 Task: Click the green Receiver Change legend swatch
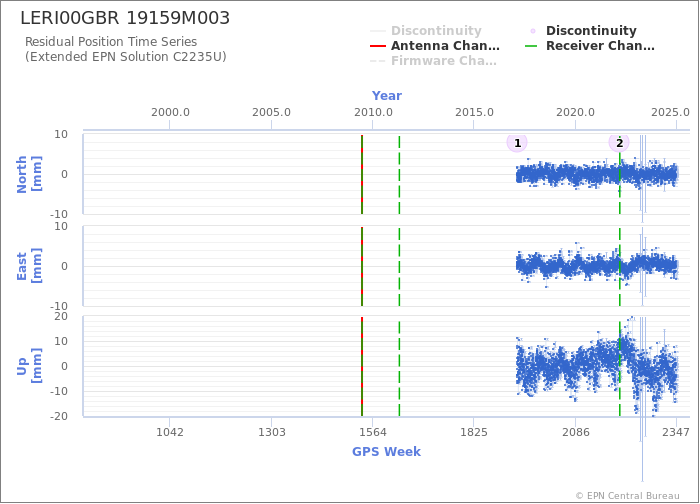(x=531, y=46)
